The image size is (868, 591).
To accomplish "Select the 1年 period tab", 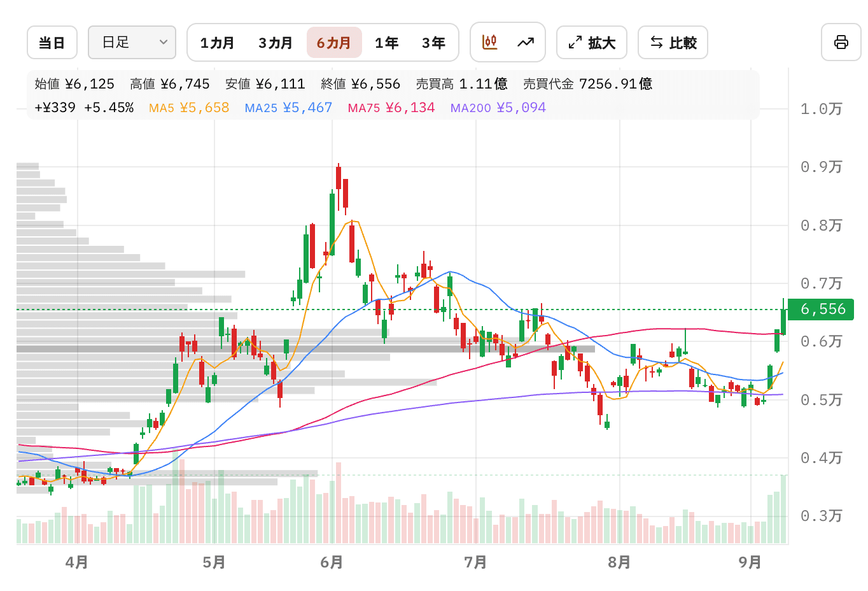I will coord(386,43).
